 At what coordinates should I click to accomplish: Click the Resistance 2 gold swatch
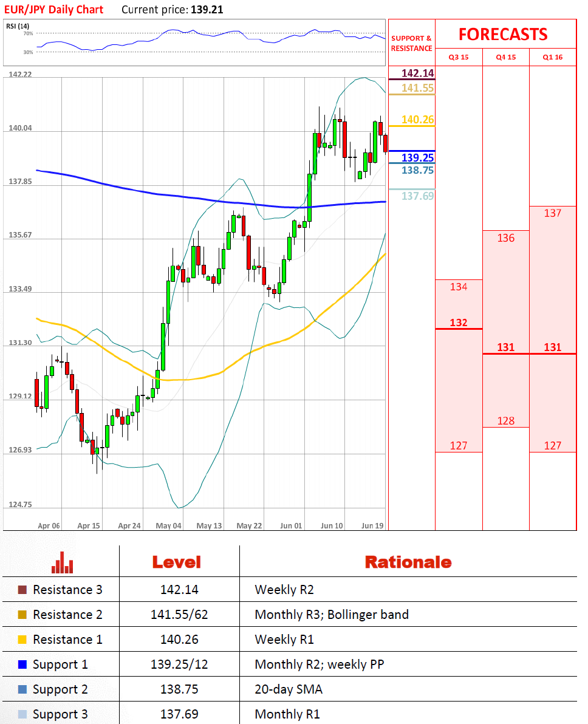click(x=22, y=615)
